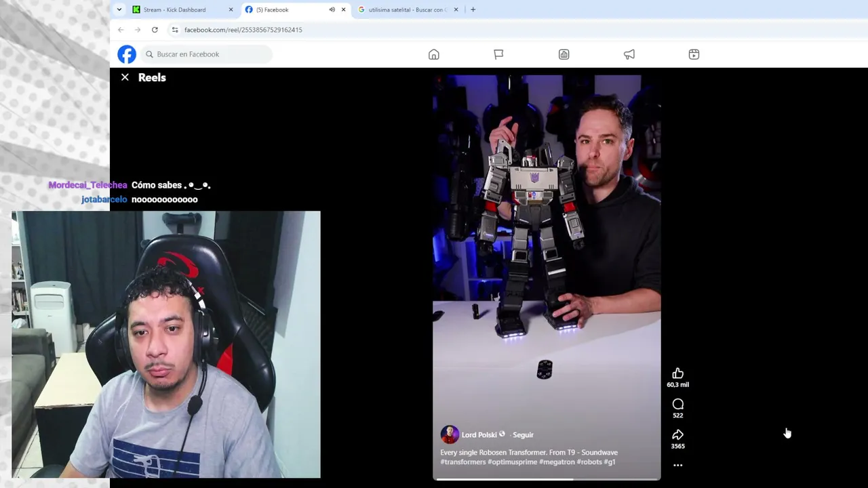This screenshot has width=868, height=488.
Task: Open the bar chart icon in Facebook nav
Action: coord(564,54)
